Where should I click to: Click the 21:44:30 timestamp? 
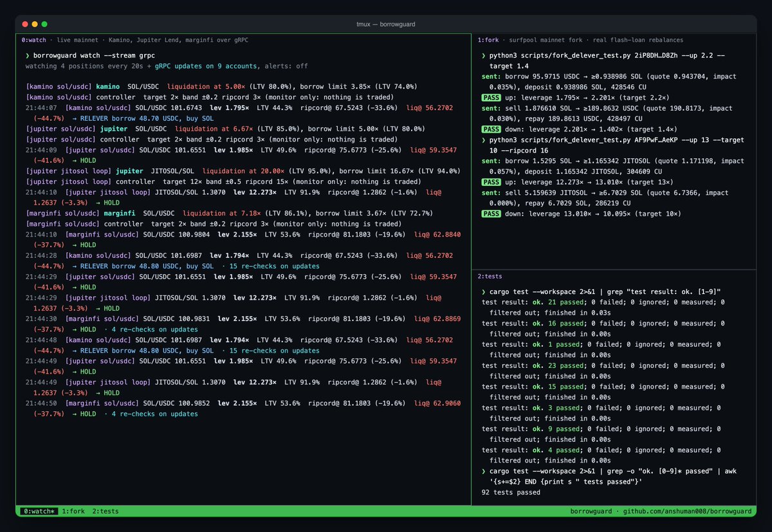[x=42, y=318]
